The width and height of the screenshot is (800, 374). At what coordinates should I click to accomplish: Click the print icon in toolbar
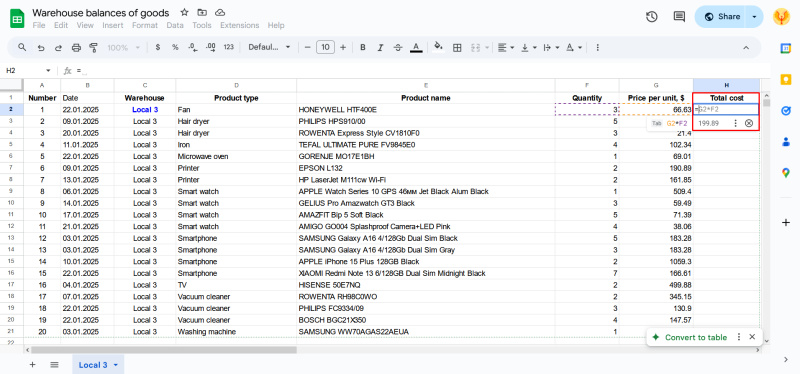(x=76, y=47)
